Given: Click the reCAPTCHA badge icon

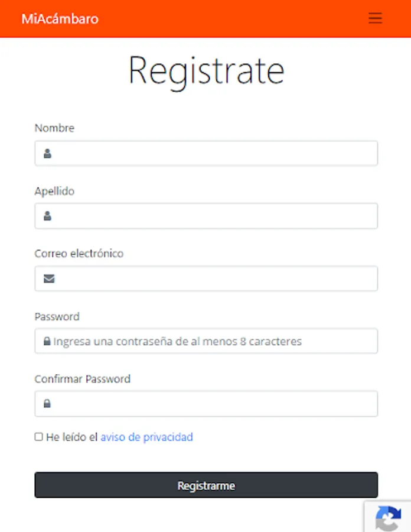Looking at the screenshot, I should pos(389,519).
